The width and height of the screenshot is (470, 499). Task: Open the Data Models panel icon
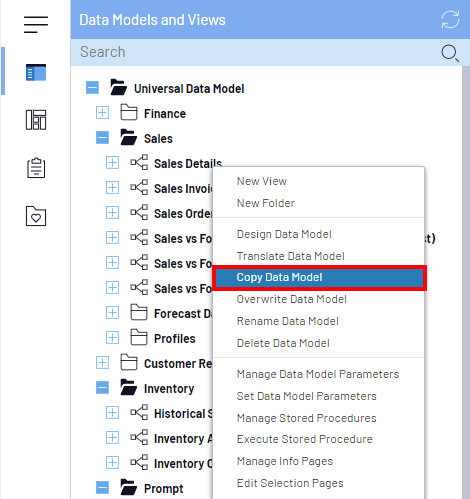coord(36,73)
